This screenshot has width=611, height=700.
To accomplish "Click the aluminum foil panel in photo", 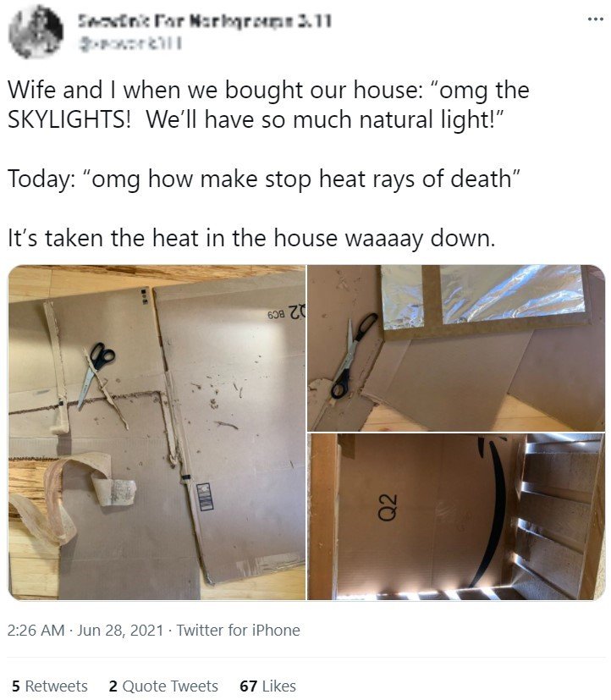I will pos(512,294).
